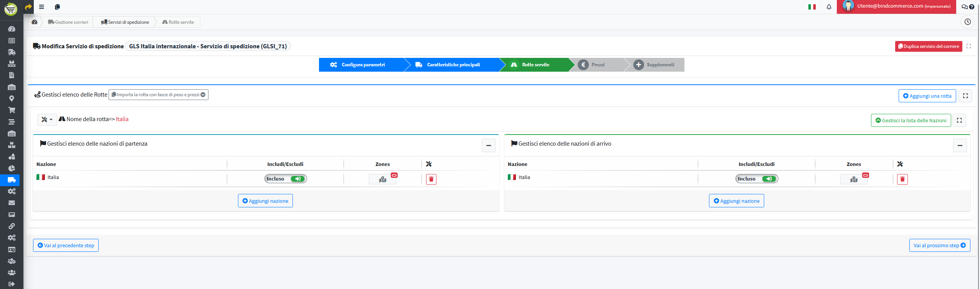Toggle the hamburger sidebar menu
Image resolution: width=980 pixels, height=289 pixels.
(41, 7)
